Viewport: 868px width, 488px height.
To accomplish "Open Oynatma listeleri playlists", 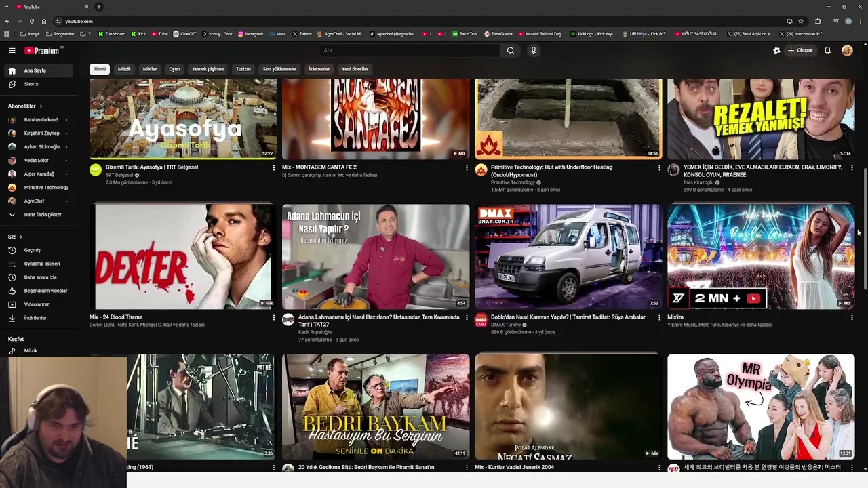I will [x=39, y=264].
